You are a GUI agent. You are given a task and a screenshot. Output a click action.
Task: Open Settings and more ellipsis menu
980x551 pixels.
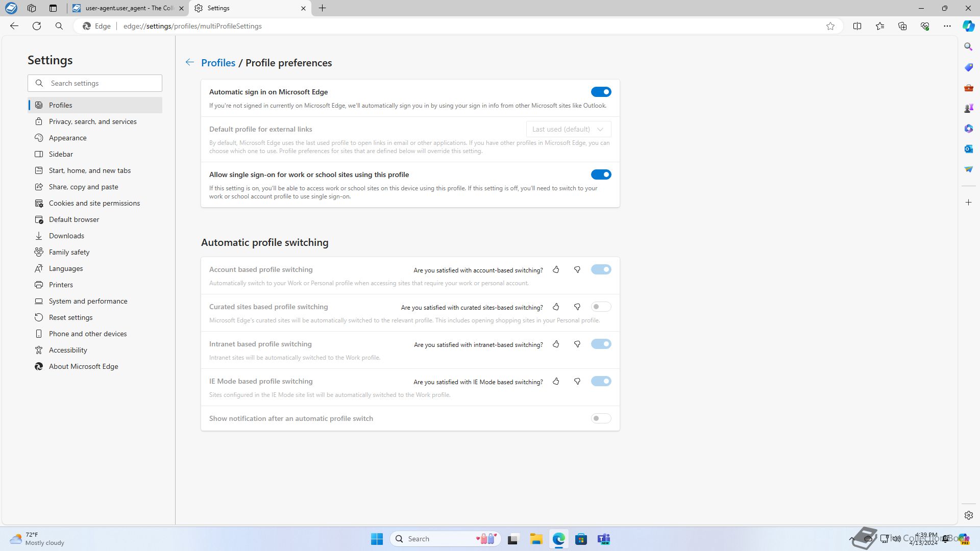point(947,26)
